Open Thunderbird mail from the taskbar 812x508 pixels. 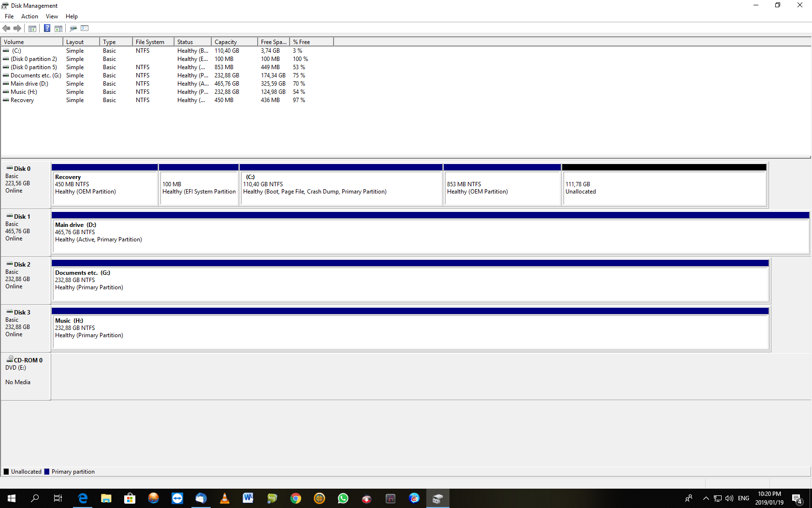pyautogui.click(x=201, y=498)
